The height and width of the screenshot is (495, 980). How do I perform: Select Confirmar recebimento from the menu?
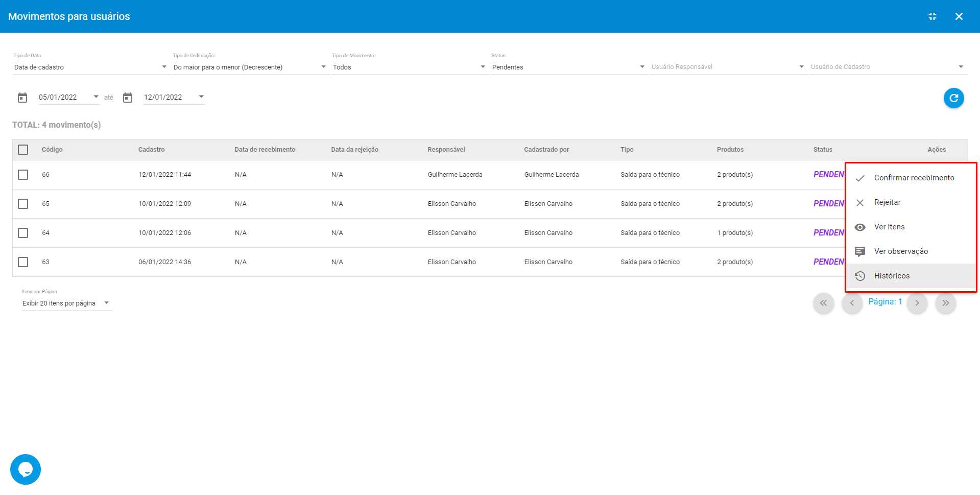[911, 178]
